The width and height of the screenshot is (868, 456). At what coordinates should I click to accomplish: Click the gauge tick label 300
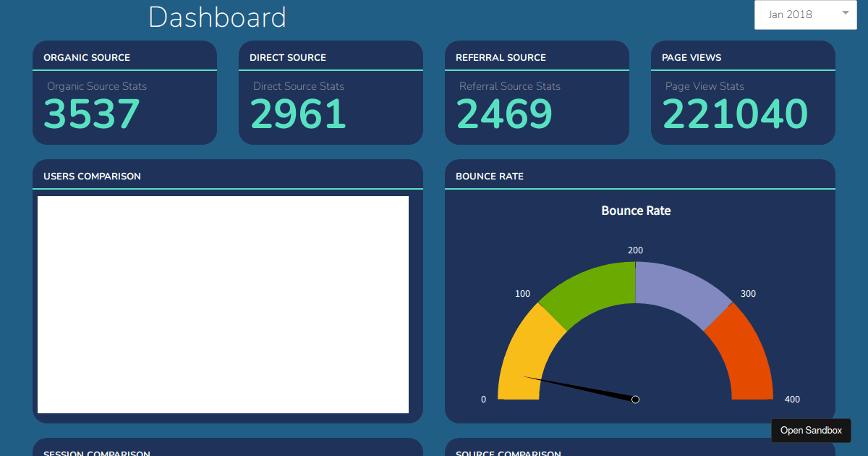coord(748,294)
